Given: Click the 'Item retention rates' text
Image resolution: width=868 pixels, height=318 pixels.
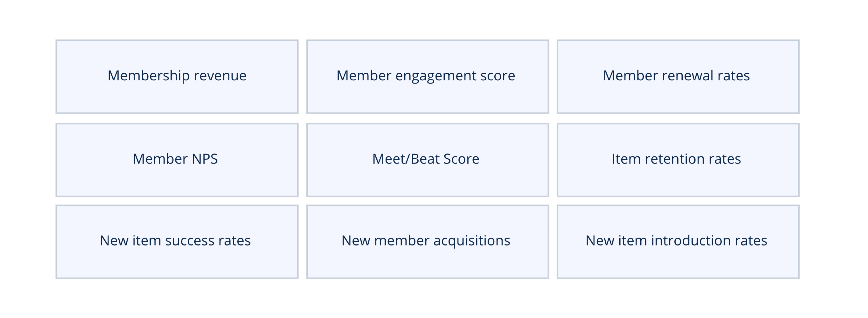Looking at the screenshot, I should pos(676,159).
